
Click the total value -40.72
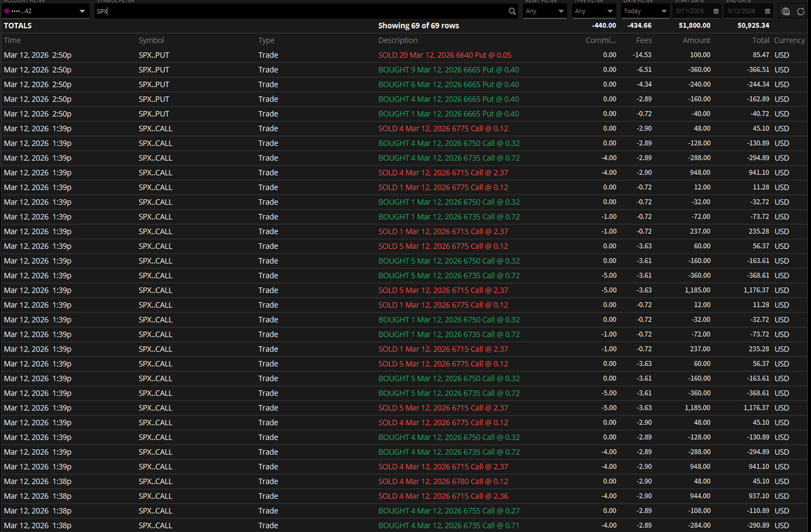tap(759, 114)
